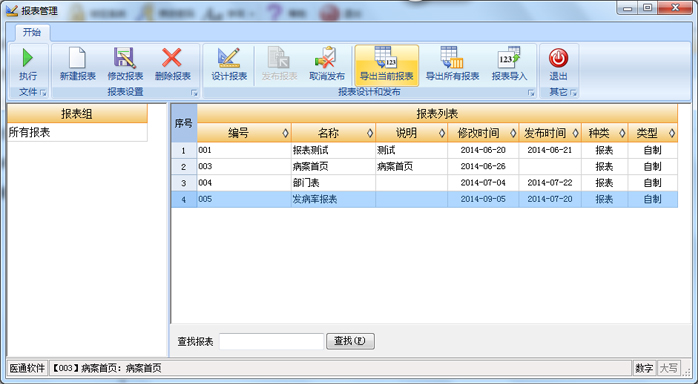Click the 测试 description cell in row 001
This screenshot has height=384, width=700.
[412, 150]
